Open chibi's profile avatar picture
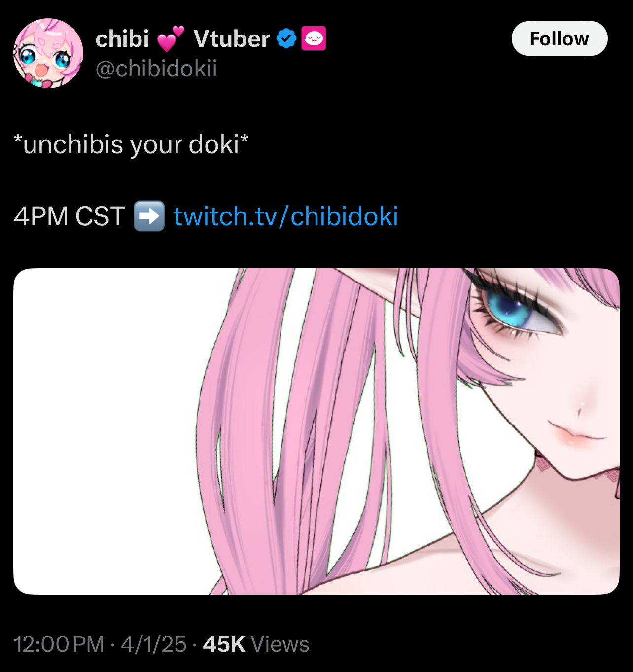 click(x=48, y=53)
